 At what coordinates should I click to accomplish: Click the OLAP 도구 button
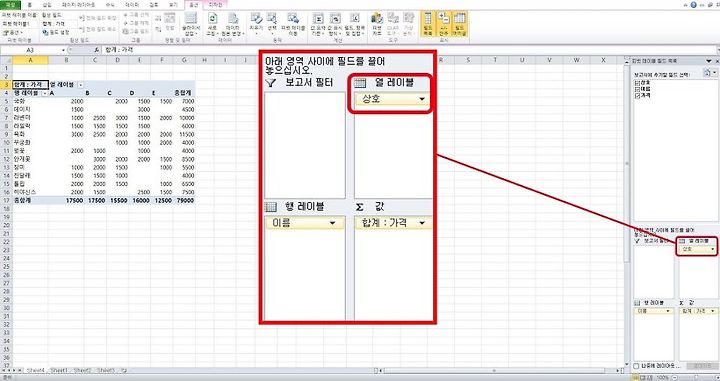point(393,24)
